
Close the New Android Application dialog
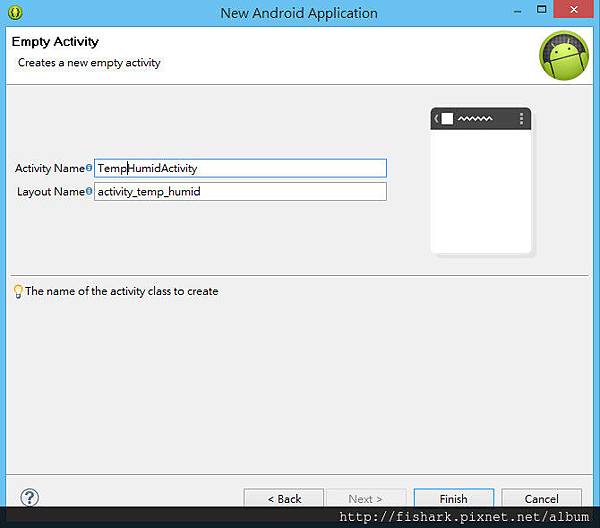pyautogui.click(x=574, y=9)
